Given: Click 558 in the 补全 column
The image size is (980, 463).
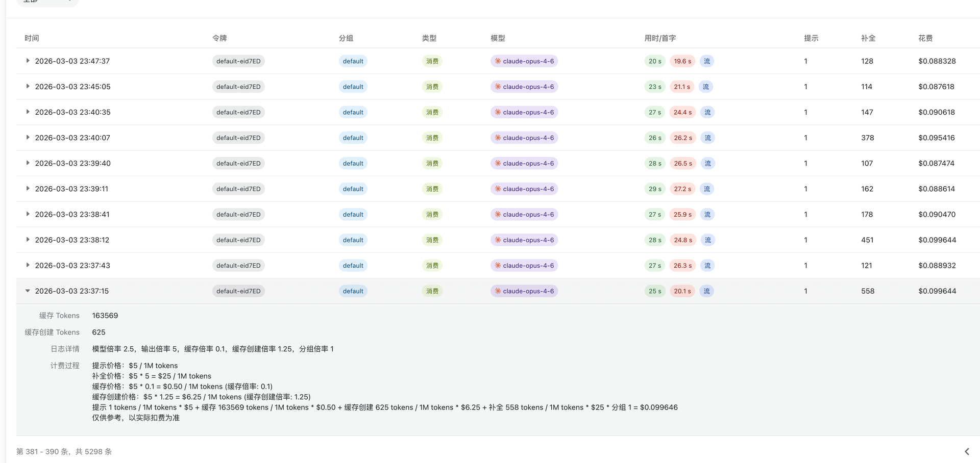Looking at the screenshot, I should point(868,291).
